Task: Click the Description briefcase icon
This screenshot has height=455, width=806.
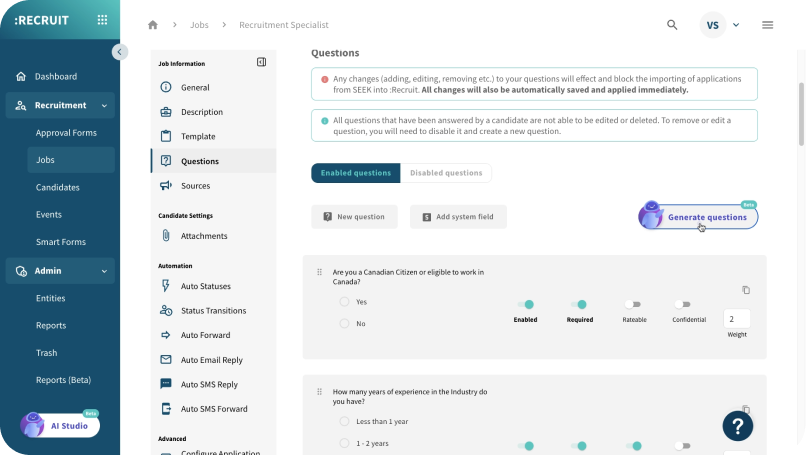Action: 166,112
